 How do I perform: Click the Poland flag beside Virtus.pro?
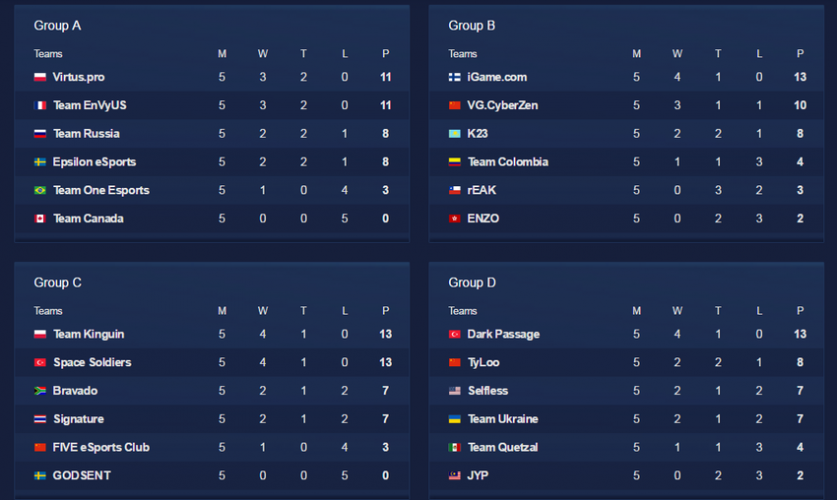(x=40, y=77)
